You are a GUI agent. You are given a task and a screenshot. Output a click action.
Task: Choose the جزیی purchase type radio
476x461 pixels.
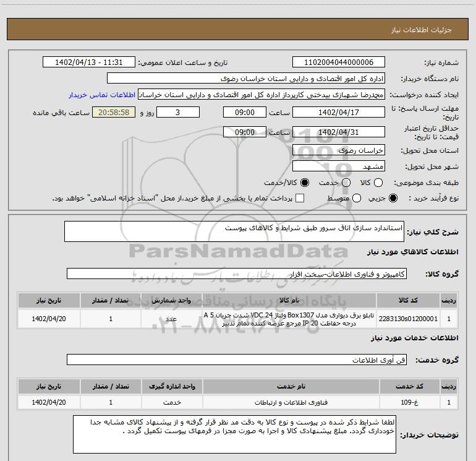pyautogui.click(x=393, y=198)
